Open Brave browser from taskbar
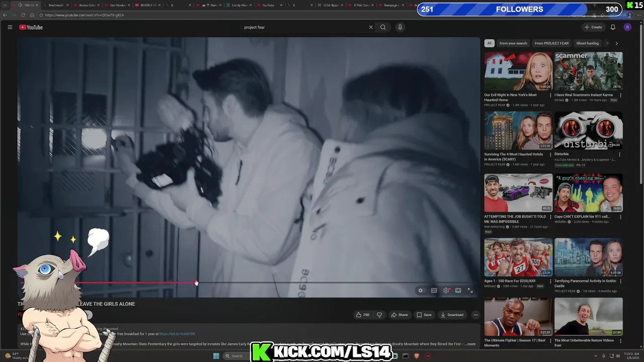The image size is (644, 362). [417, 356]
